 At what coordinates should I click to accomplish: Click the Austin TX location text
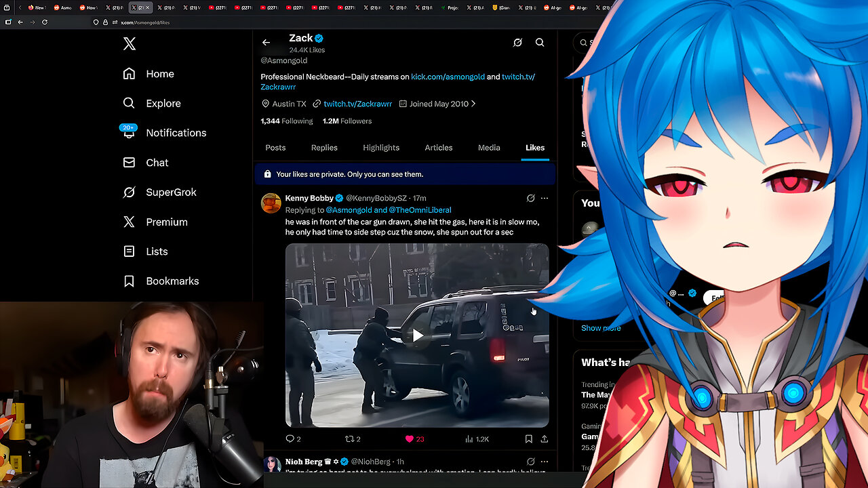(x=289, y=104)
